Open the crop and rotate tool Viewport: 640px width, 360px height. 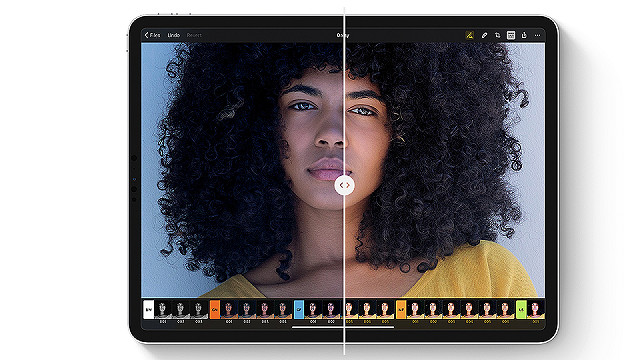497,35
